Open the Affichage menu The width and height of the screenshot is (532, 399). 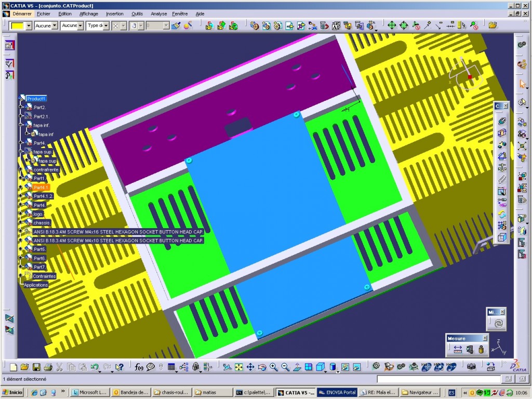coord(88,14)
